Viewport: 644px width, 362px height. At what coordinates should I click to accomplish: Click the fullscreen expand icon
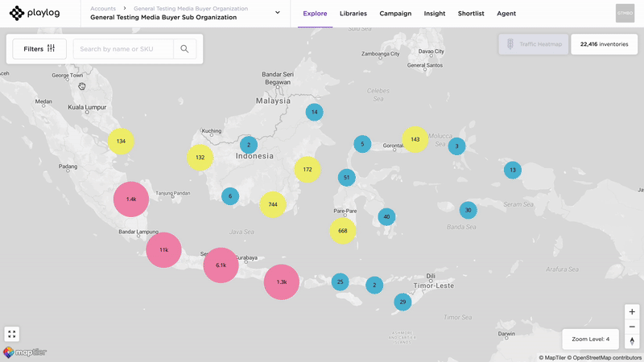pyautogui.click(x=11, y=334)
